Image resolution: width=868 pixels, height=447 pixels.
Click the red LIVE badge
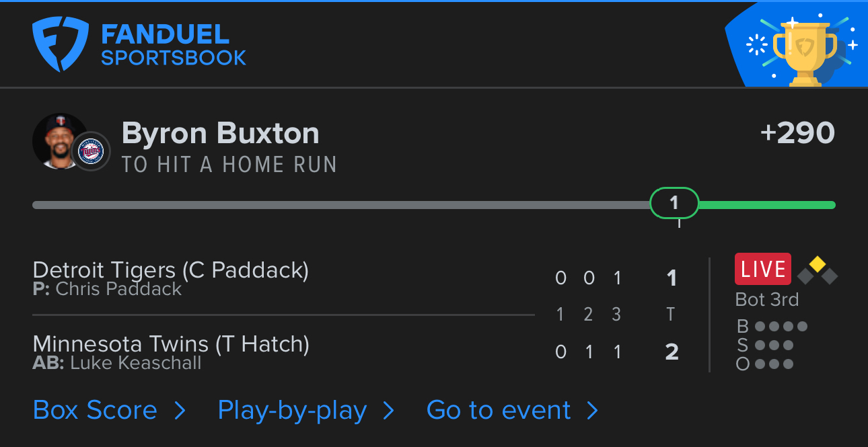762,269
